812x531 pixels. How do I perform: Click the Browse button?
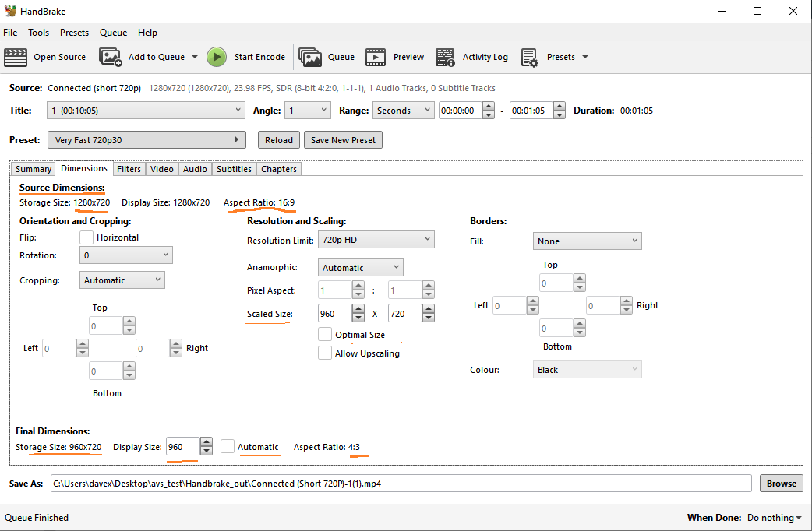click(782, 484)
